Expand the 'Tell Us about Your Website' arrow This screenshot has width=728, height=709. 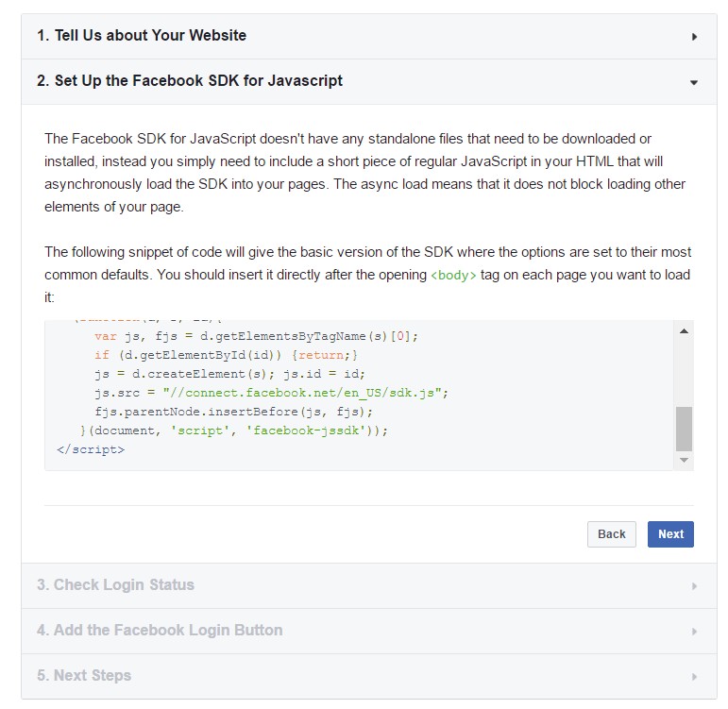[694, 37]
